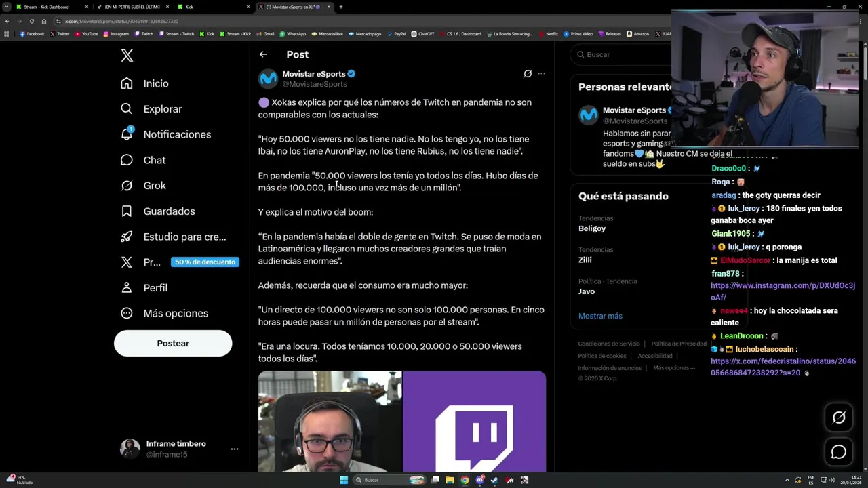Click the floating Grok button
Screen dimensions: 868x488
pyautogui.click(x=839, y=418)
